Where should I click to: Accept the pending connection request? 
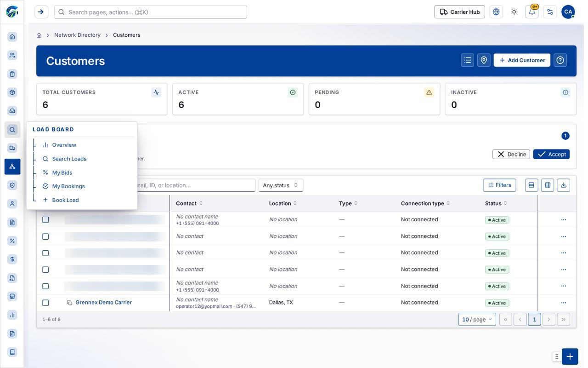pos(551,154)
